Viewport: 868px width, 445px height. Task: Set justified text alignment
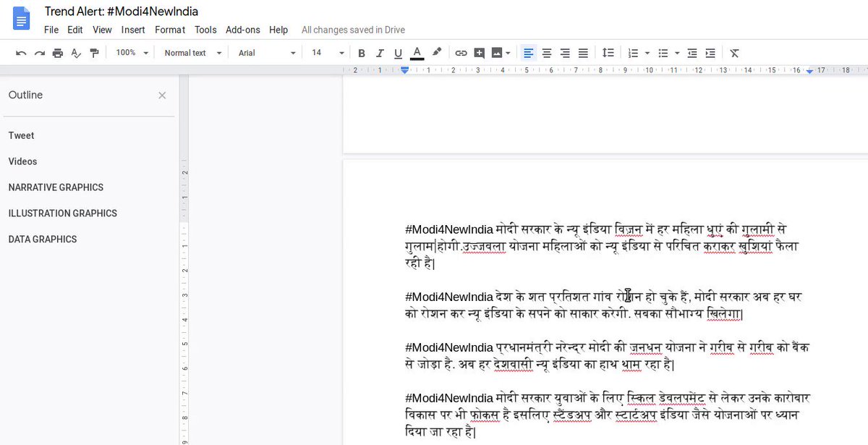[583, 53]
